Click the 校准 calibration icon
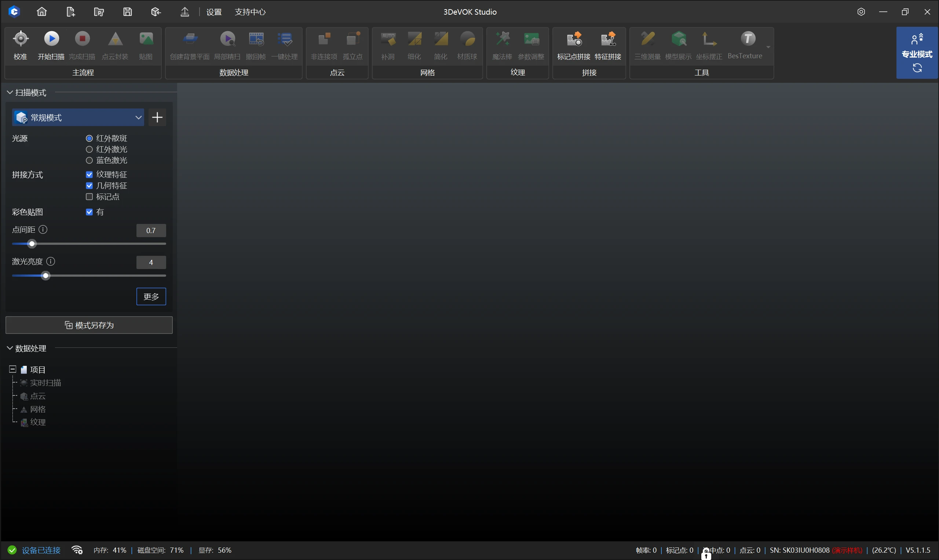Screen dimensions: 939x560 (21, 39)
